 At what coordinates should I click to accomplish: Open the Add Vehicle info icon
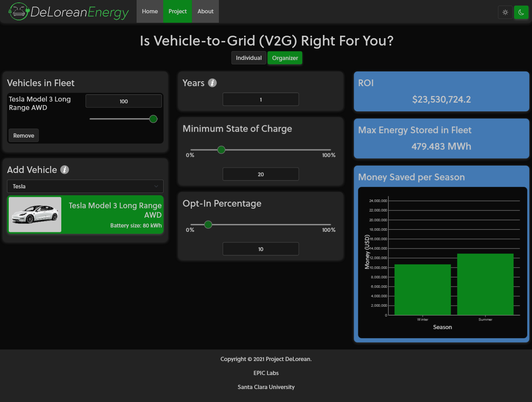[64, 169]
